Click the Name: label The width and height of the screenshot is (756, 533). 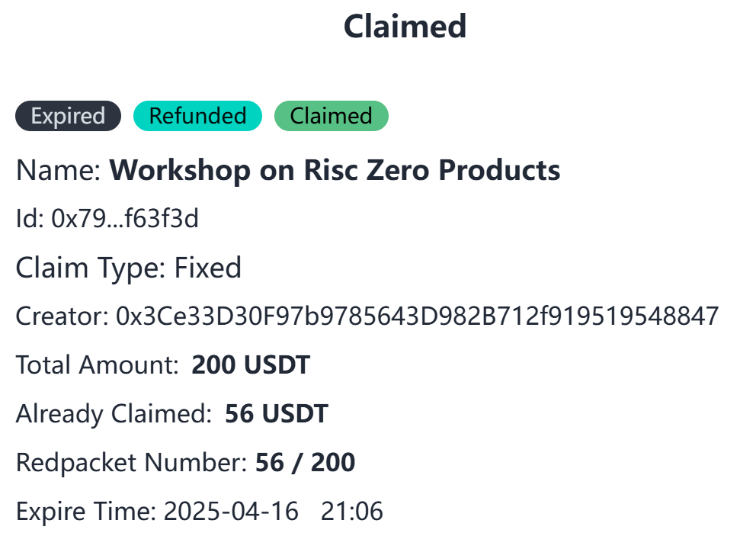(x=59, y=170)
